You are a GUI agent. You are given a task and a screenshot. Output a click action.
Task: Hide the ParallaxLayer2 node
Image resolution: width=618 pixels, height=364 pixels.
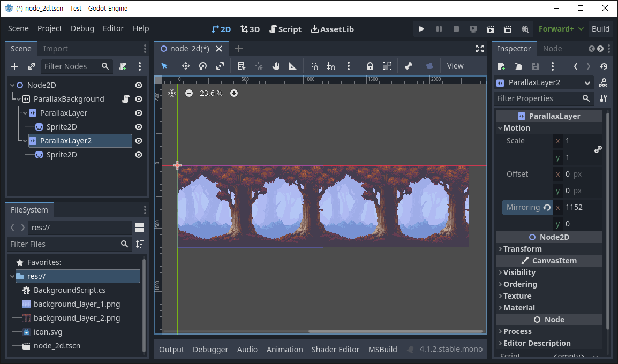point(139,141)
